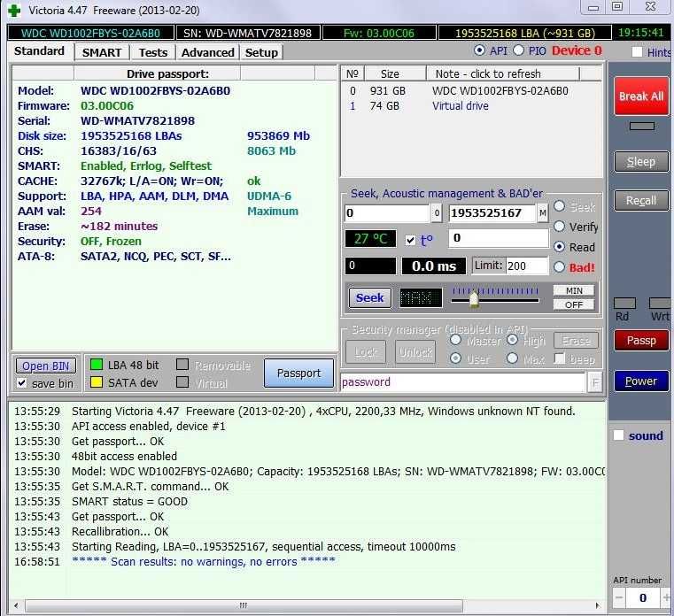674x616 pixels.
Task: Click the black position field left of 0.0 ms
Action: (x=370, y=266)
